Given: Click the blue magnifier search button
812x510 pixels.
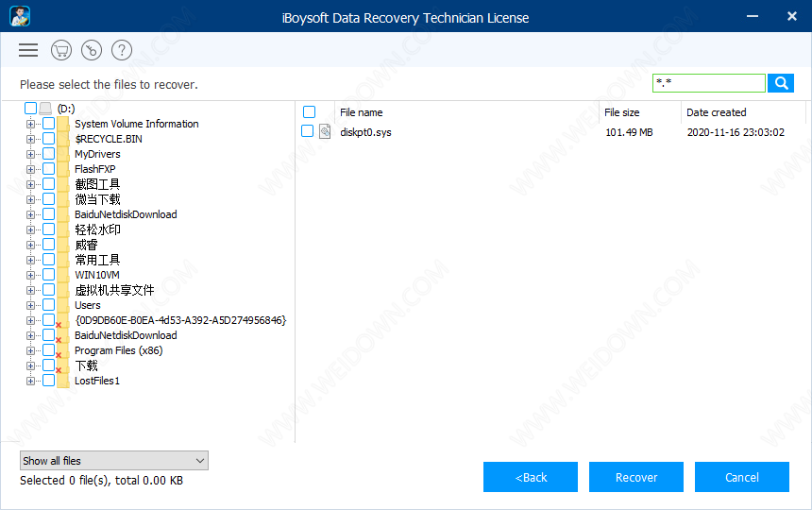Looking at the screenshot, I should [781, 83].
